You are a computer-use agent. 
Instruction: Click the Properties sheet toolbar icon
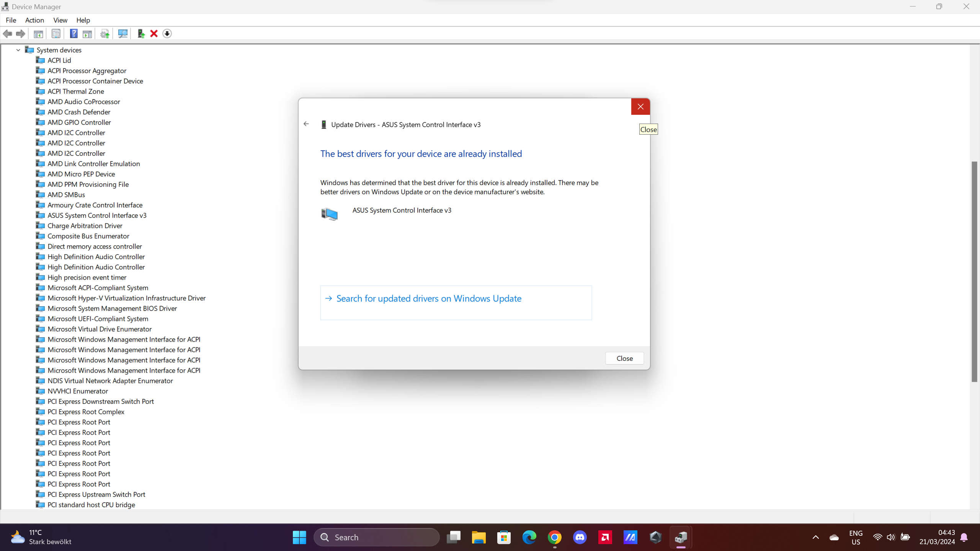(56, 34)
